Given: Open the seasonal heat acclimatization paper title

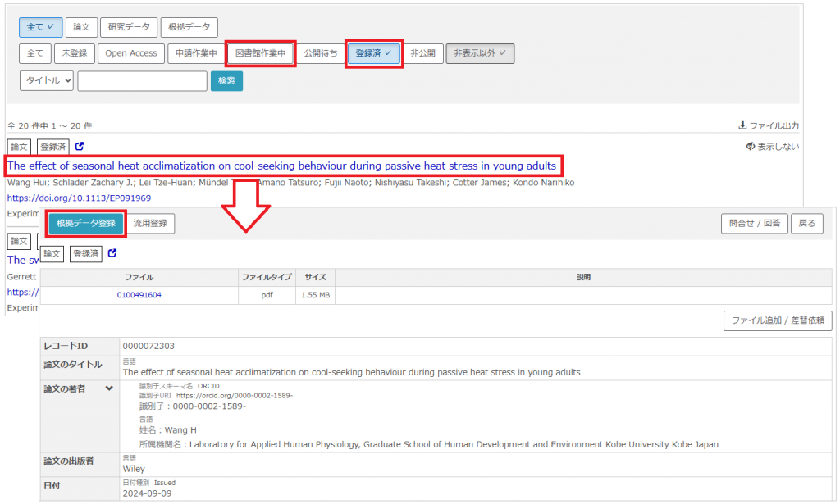Looking at the screenshot, I should 282,166.
